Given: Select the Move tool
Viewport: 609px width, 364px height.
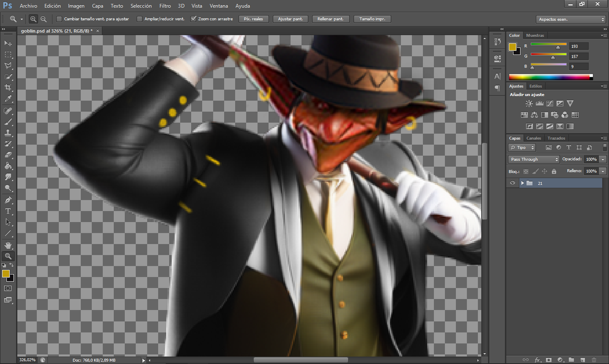Looking at the screenshot, I should point(8,43).
